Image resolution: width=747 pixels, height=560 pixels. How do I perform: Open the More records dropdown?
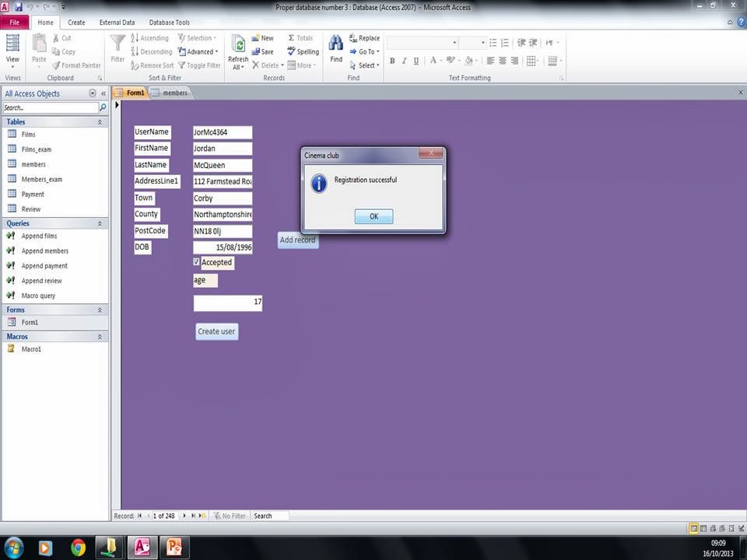302,65
